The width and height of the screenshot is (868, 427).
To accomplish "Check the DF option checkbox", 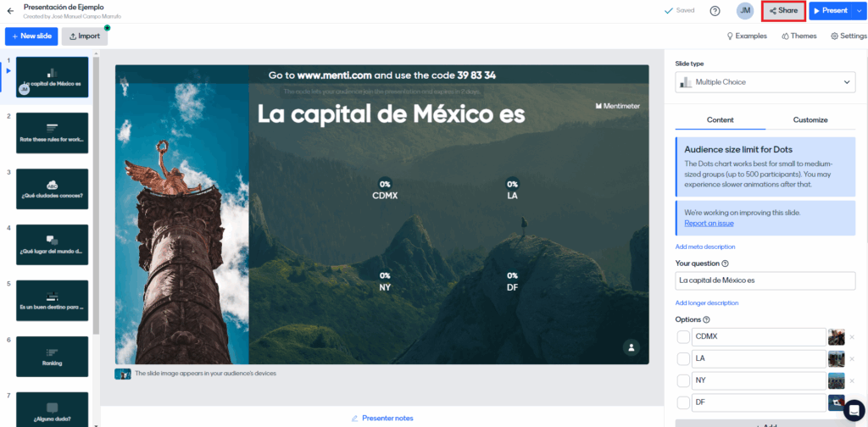I will 683,402.
